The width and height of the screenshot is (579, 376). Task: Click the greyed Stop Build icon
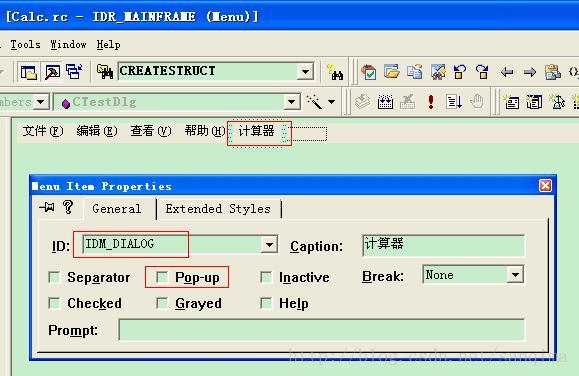coord(408,101)
